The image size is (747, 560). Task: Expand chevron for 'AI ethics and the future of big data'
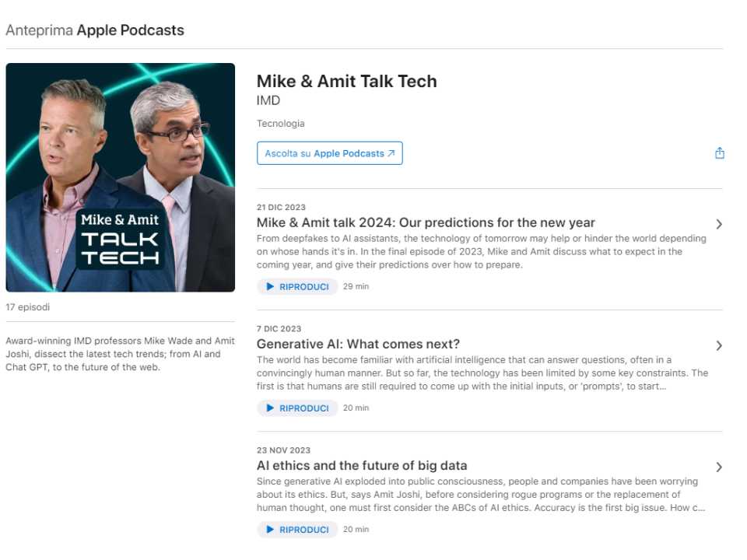(719, 467)
